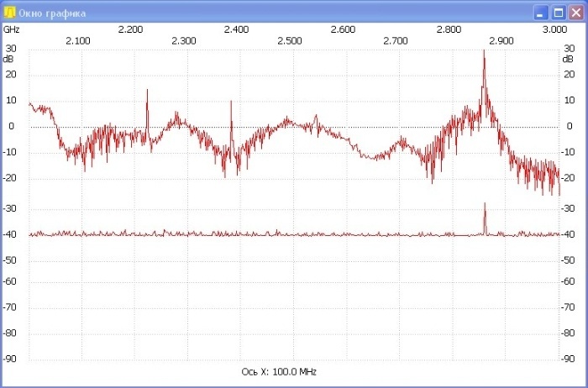588x388 pixels.
Task: Select the 2.400 frequency label
Action: point(237,29)
